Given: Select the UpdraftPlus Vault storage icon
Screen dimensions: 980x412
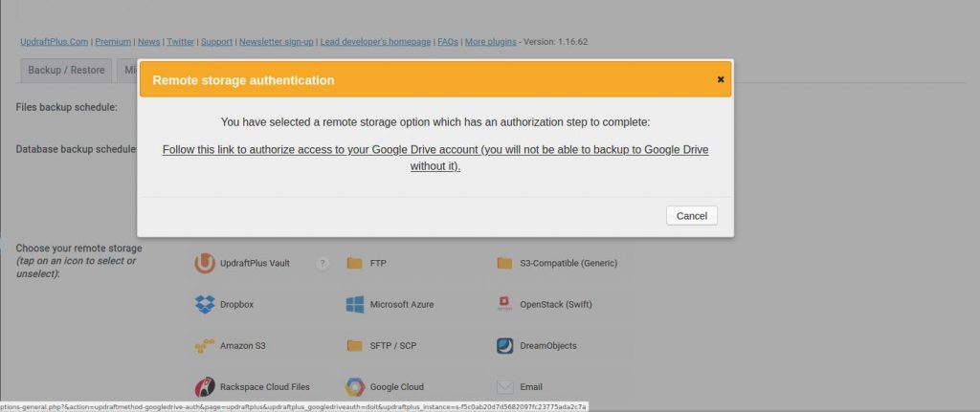Looking at the screenshot, I should [205, 264].
